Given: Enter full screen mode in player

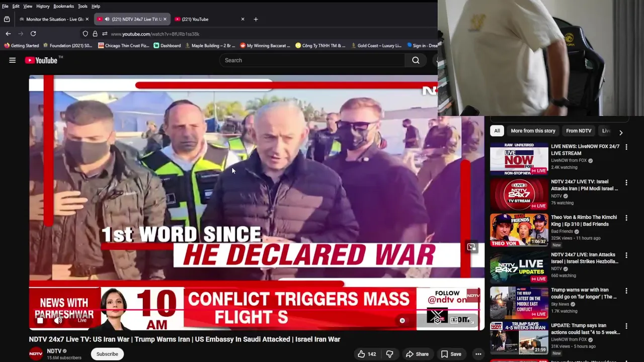Looking at the screenshot, I should coord(471,320).
